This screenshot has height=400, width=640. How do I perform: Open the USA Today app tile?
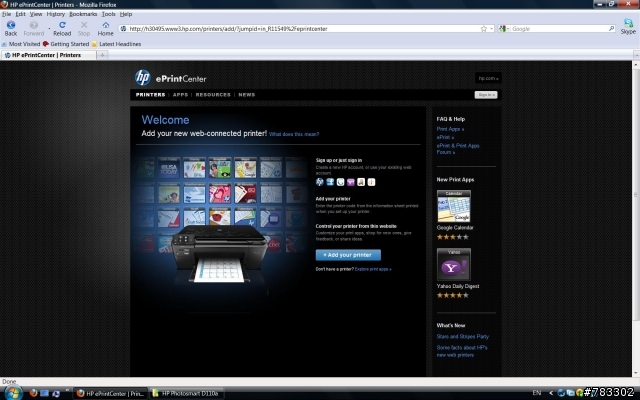point(169,168)
